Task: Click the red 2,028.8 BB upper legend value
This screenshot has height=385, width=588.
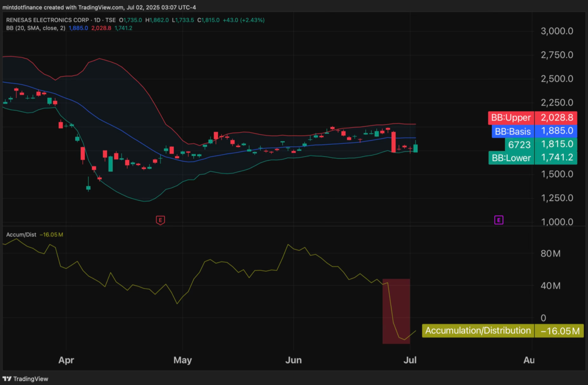Action: 101,28
